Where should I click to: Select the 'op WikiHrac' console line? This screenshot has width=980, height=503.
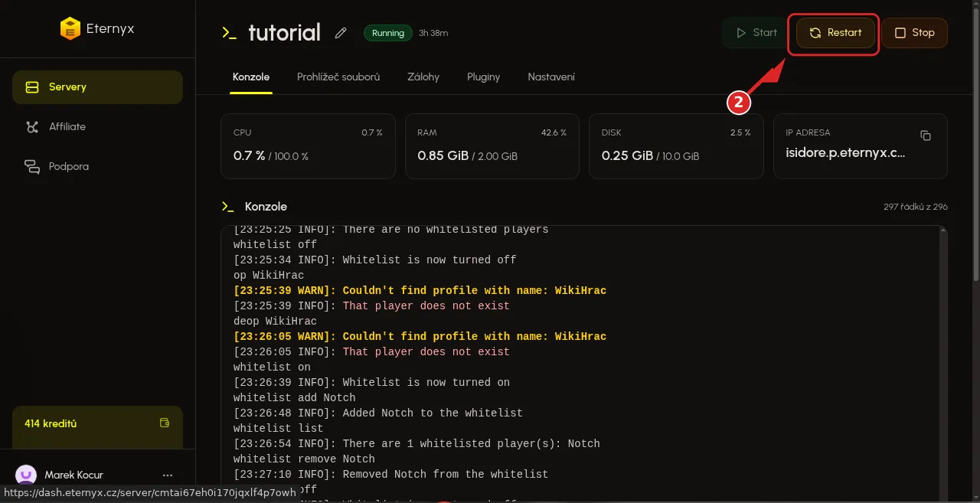point(269,276)
